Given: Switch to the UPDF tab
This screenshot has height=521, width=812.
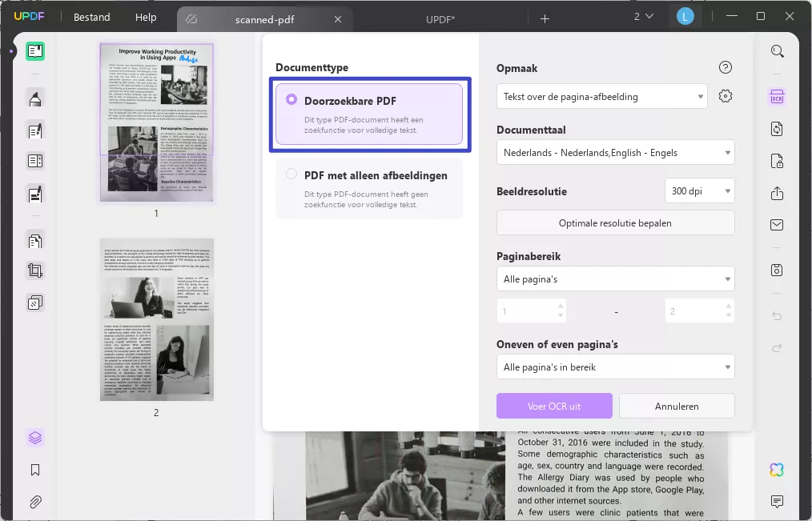Looking at the screenshot, I should [x=440, y=18].
